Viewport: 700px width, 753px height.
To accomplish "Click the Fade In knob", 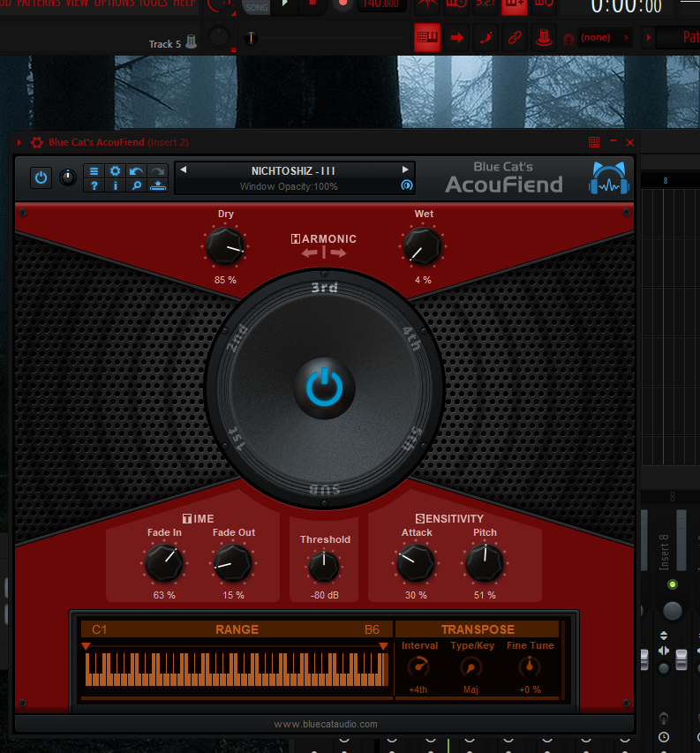I will [x=164, y=563].
